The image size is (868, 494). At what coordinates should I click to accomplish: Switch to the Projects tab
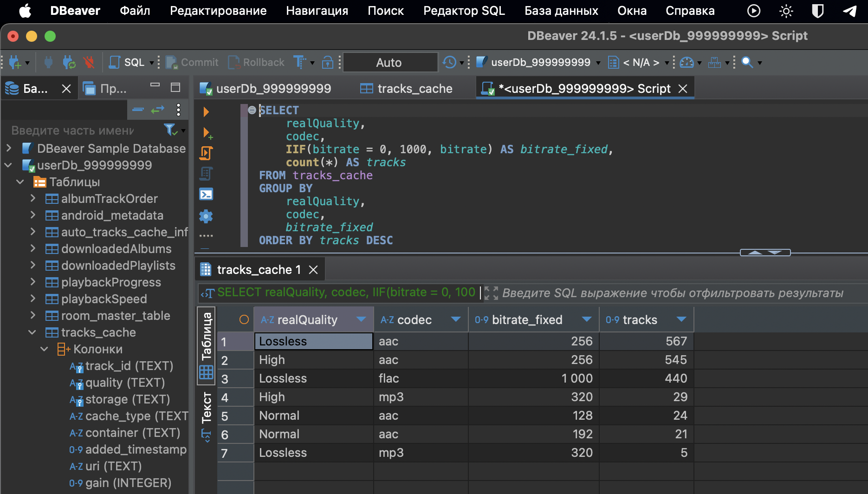tap(105, 88)
